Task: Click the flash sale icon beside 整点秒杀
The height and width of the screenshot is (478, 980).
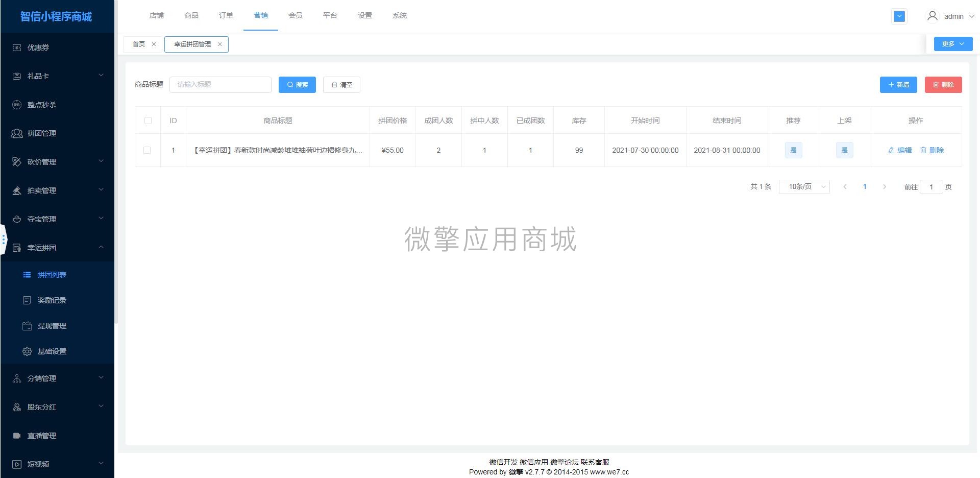Action: 17,105
